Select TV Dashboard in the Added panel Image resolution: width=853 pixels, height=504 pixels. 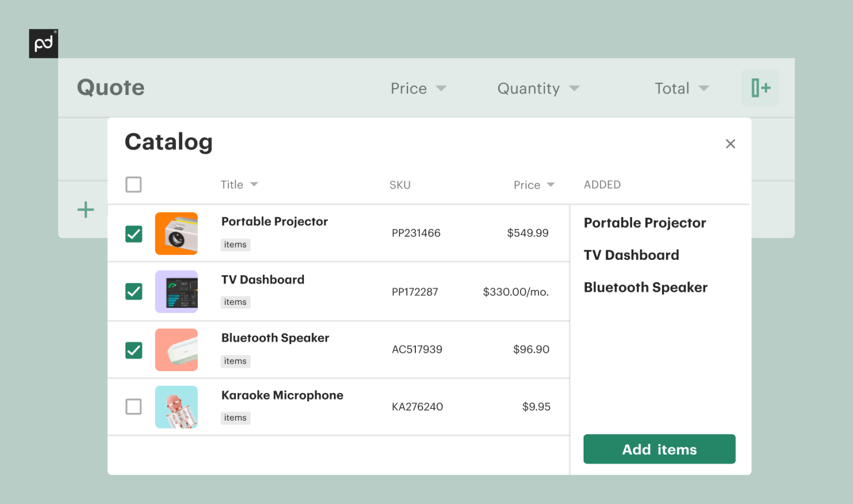pos(631,255)
